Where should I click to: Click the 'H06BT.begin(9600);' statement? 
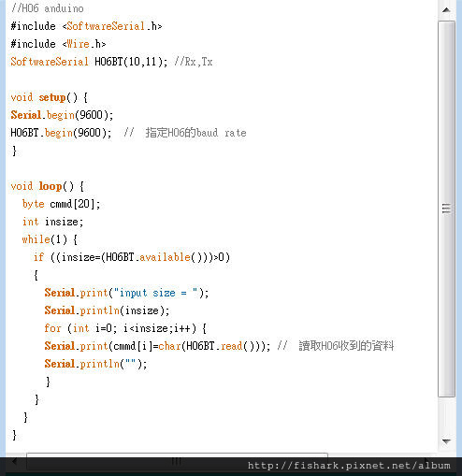(61, 133)
